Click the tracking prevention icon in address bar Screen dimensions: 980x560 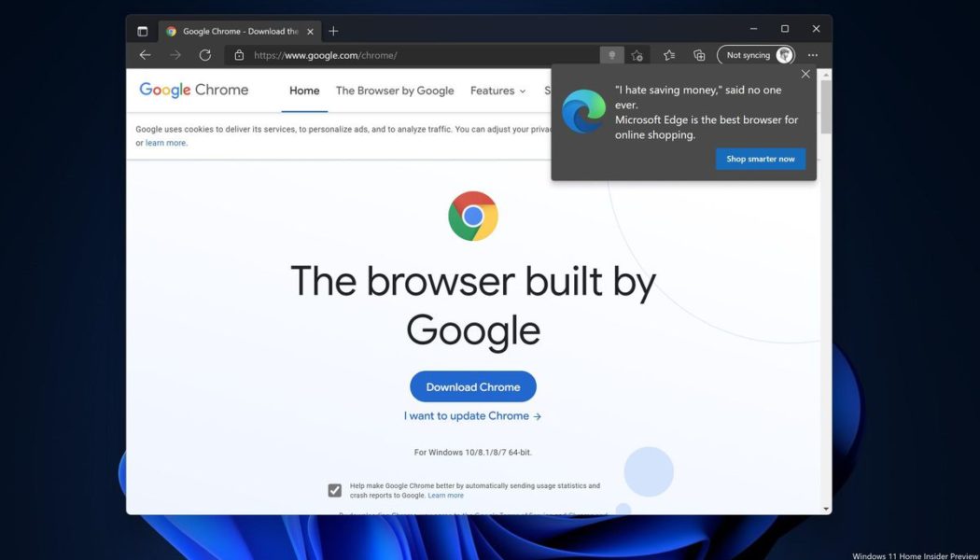[x=612, y=55]
